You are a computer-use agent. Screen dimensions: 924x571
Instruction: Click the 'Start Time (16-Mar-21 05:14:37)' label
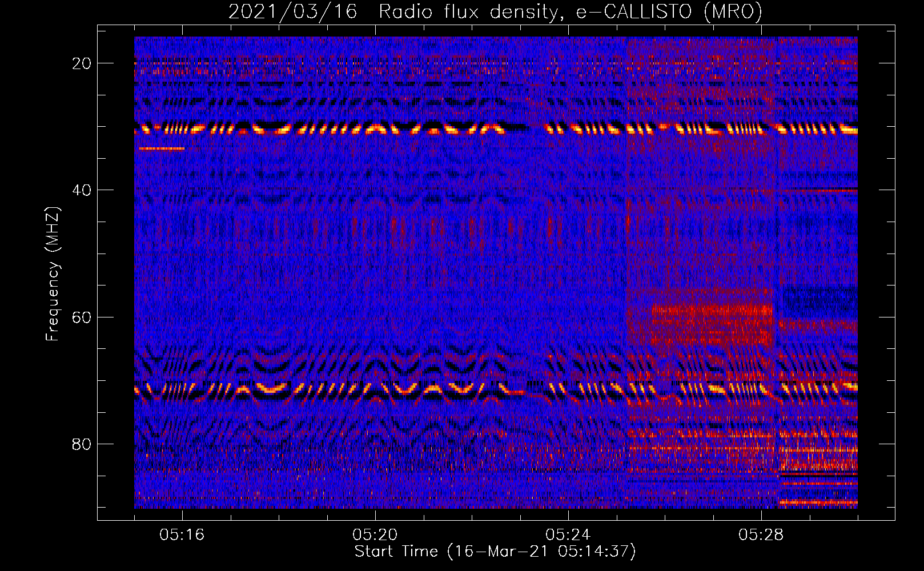[x=495, y=552]
